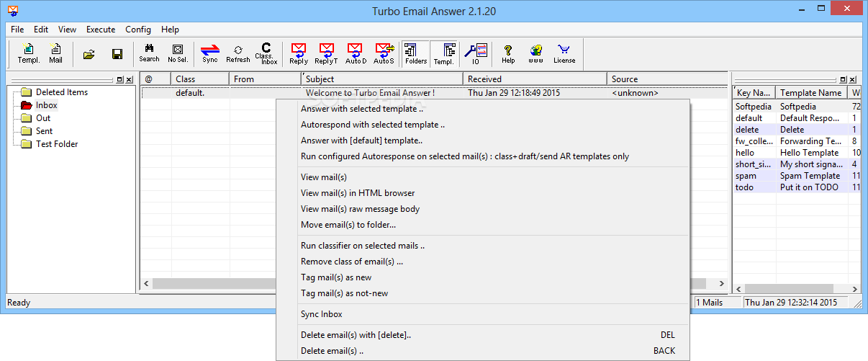Select the Softpedia template row

click(x=797, y=107)
